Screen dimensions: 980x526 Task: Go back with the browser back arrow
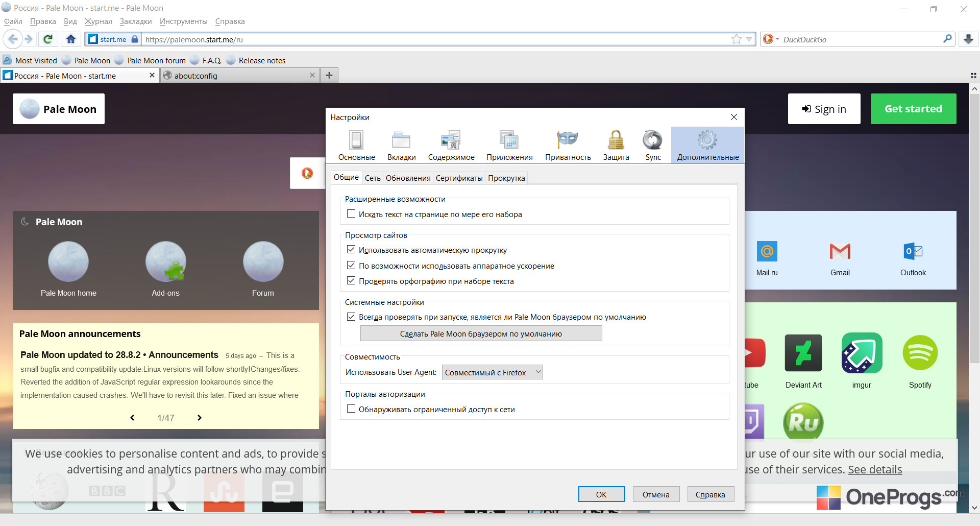click(x=13, y=39)
